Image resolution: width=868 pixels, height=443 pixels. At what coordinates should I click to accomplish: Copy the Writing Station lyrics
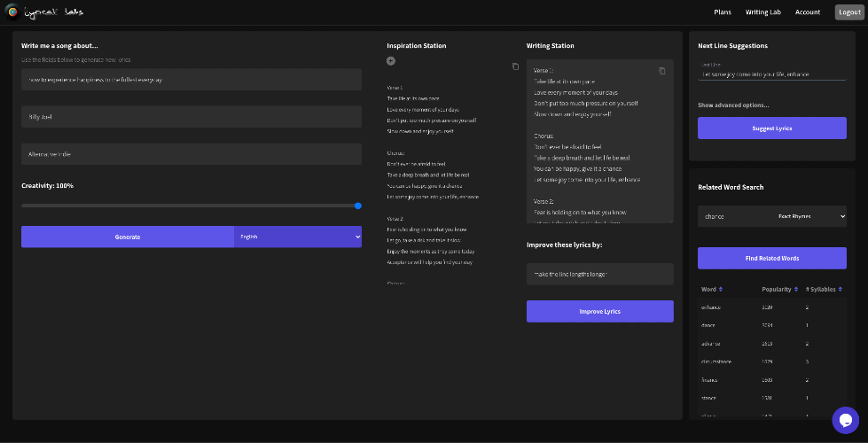coord(662,71)
